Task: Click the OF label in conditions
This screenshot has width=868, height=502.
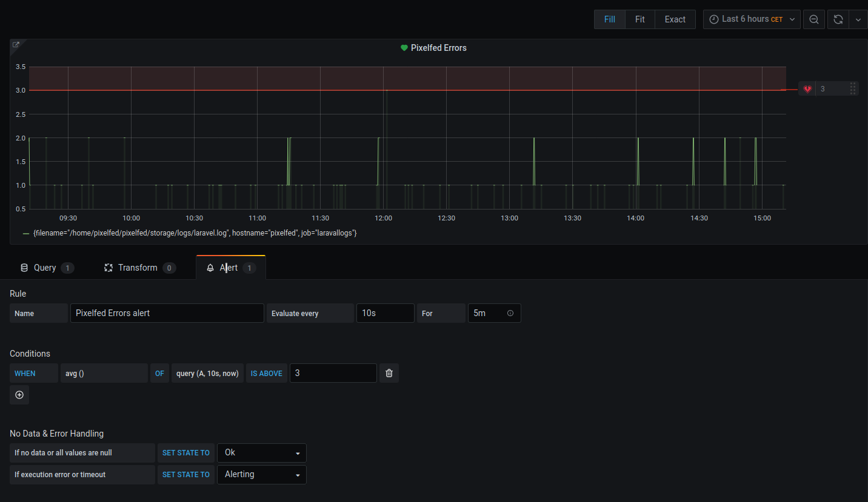Action: [159, 373]
